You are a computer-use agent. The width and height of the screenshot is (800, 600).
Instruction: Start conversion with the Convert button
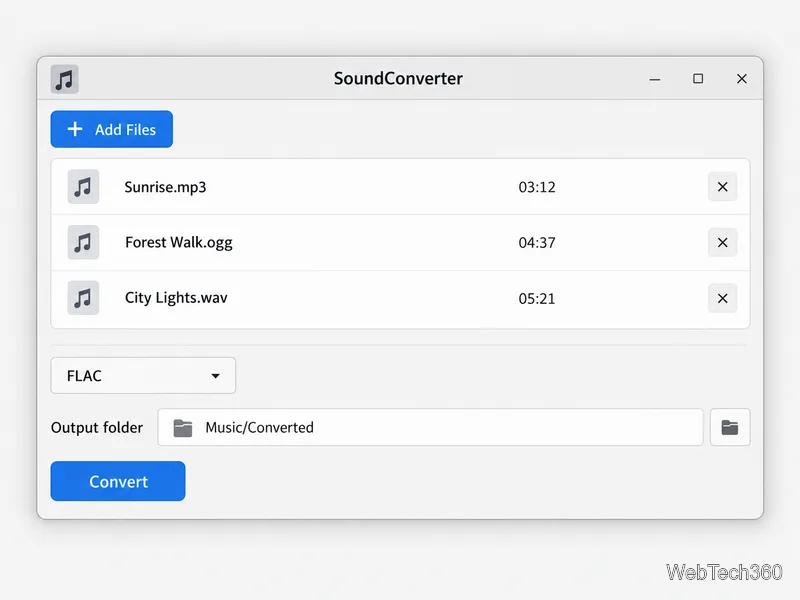[x=118, y=481]
